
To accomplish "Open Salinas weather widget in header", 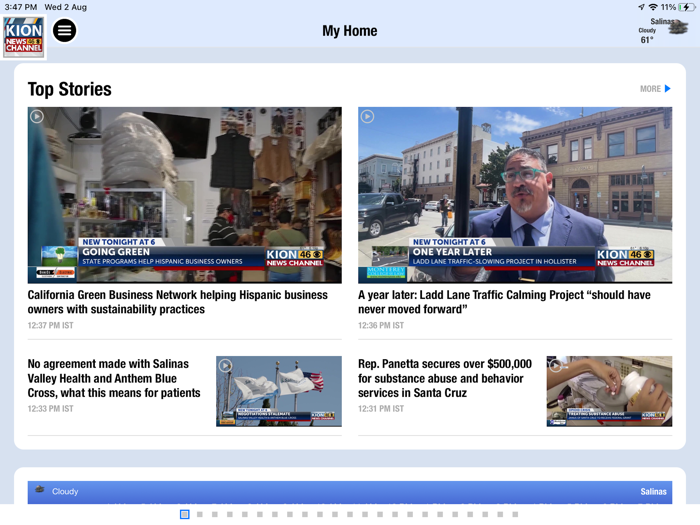I will click(662, 31).
